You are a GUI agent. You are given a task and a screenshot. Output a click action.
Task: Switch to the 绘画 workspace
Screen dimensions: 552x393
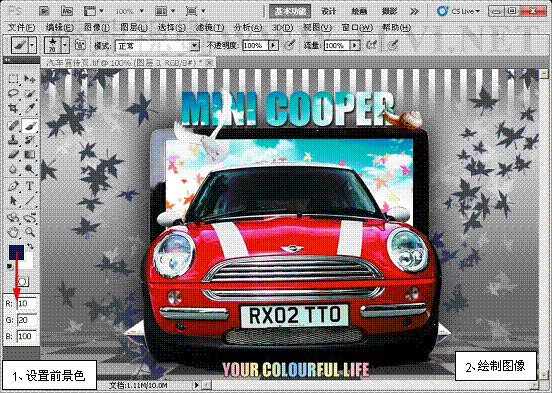(x=359, y=11)
